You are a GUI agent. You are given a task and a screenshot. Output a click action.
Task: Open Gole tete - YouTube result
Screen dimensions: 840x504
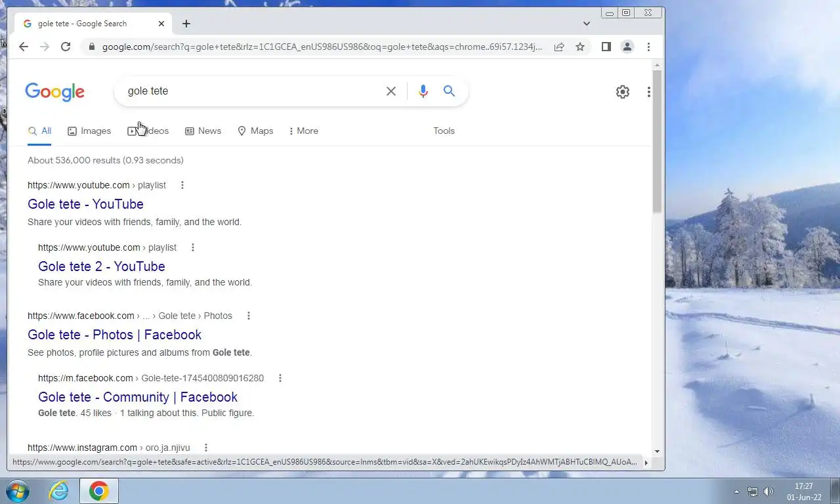[85, 204]
